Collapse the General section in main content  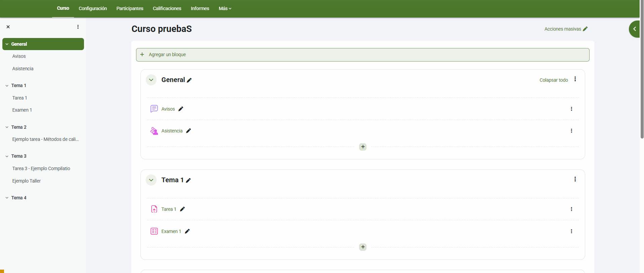coord(151,80)
